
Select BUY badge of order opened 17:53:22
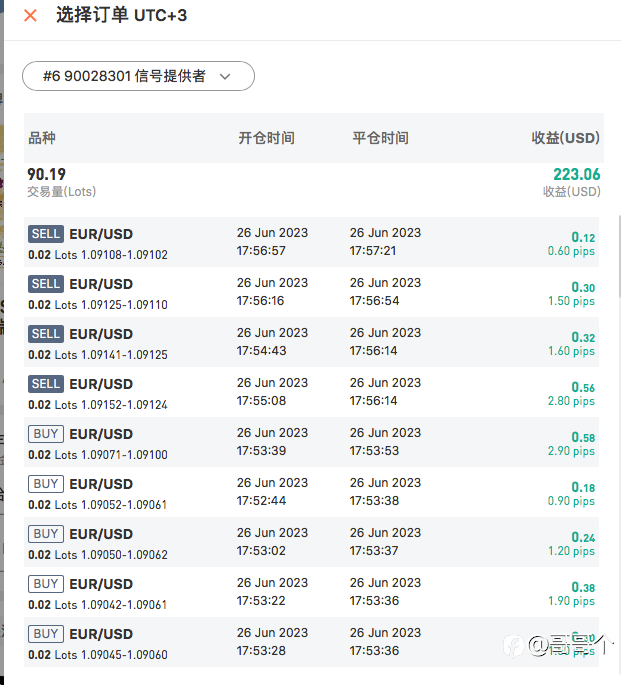(x=46, y=584)
